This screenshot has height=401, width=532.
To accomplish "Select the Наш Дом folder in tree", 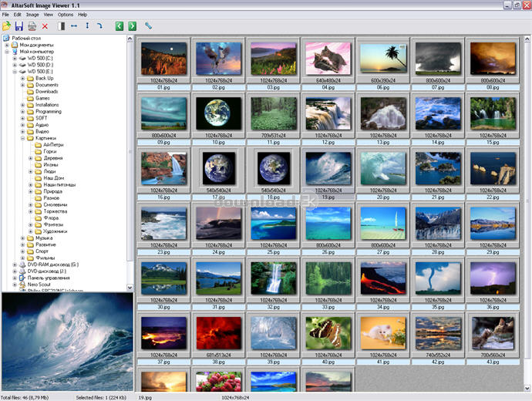I will 54,178.
